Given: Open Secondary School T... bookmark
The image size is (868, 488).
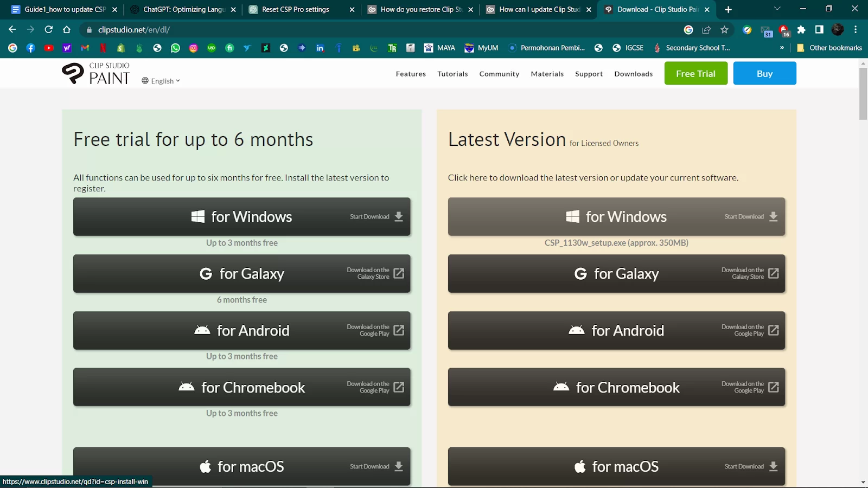Looking at the screenshot, I should [692, 48].
